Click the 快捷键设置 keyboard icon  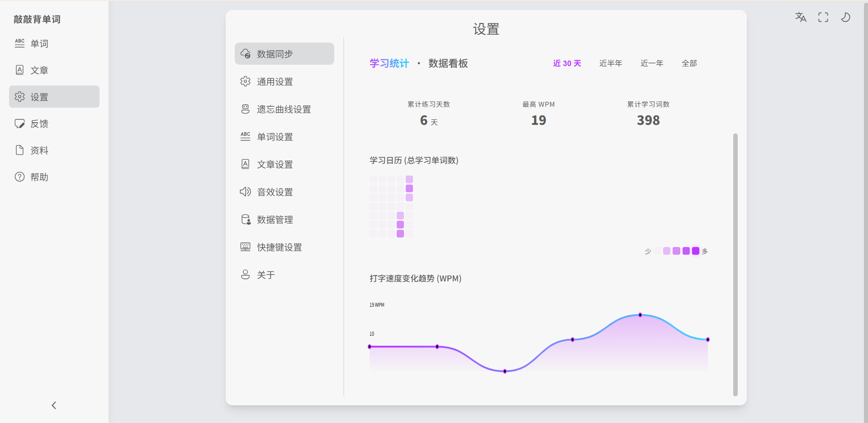tap(245, 247)
